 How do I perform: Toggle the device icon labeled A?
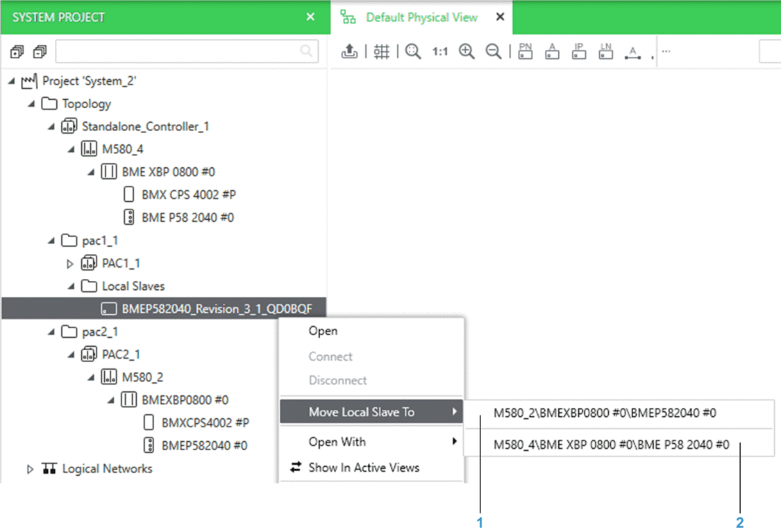click(x=552, y=51)
